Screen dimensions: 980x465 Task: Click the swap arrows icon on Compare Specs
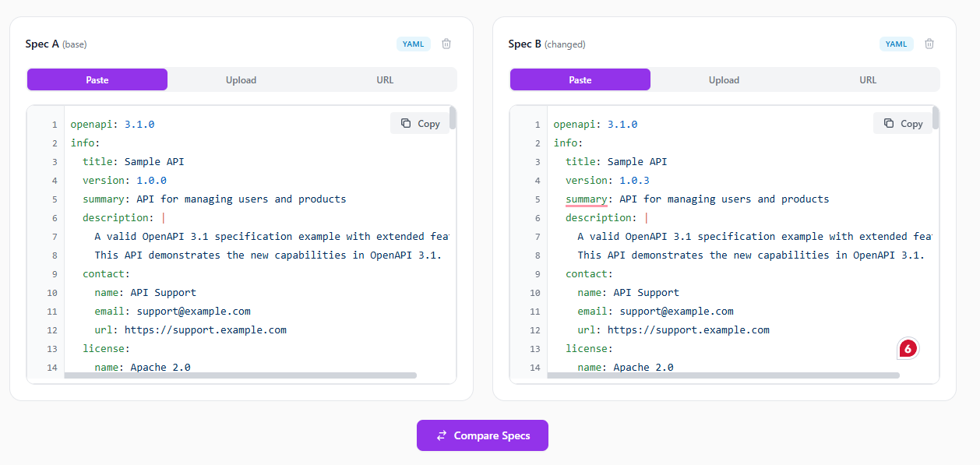(439, 435)
